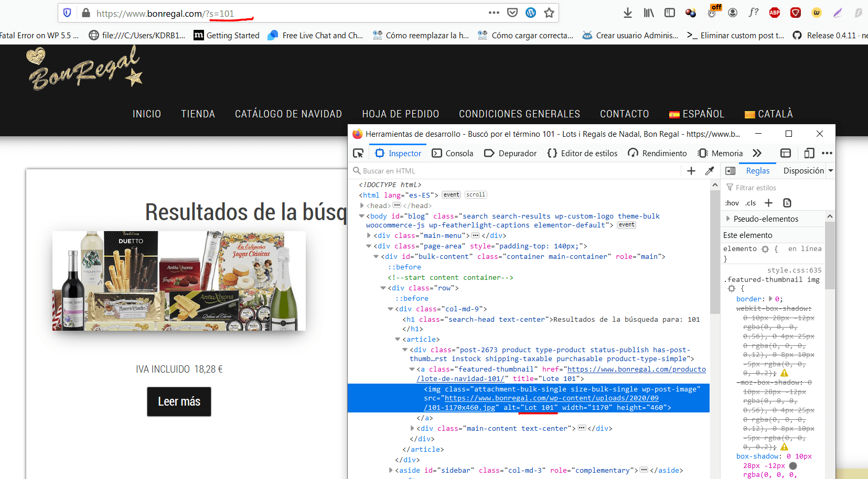Expand the Pseudo-elementos section
This screenshot has height=479, width=868.
(x=728, y=219)
